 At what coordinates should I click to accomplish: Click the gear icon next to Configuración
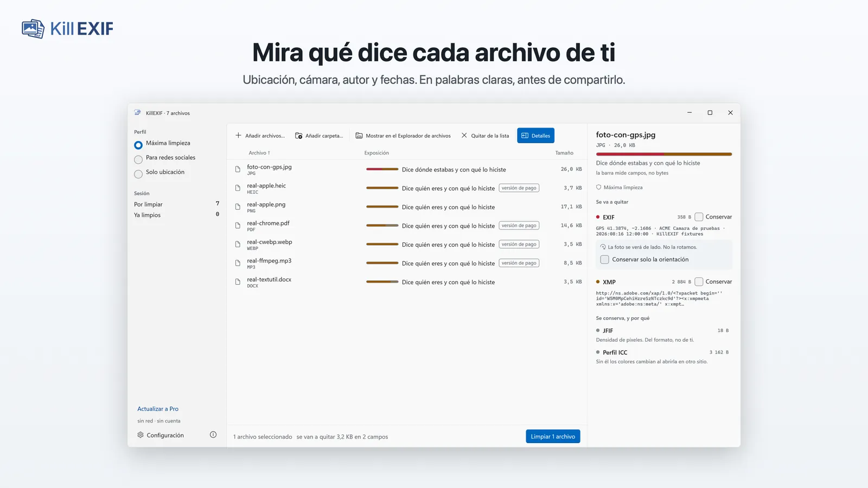[141, 435]
